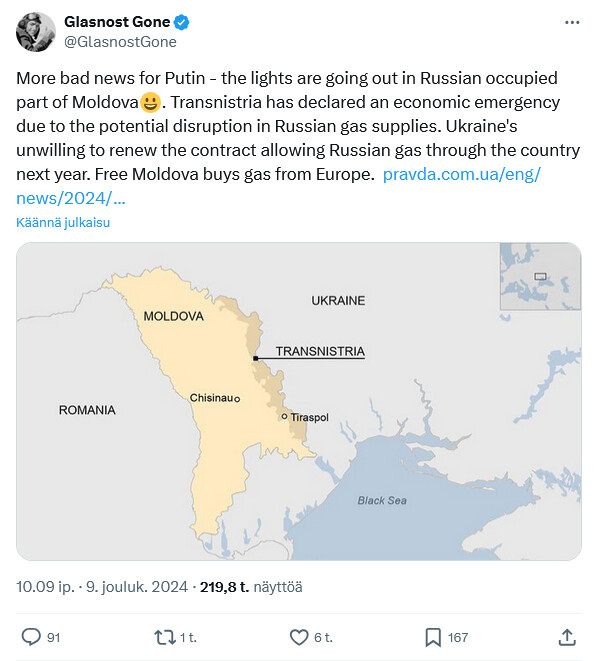Repost this tweet with retweet icon

point(164,637)
